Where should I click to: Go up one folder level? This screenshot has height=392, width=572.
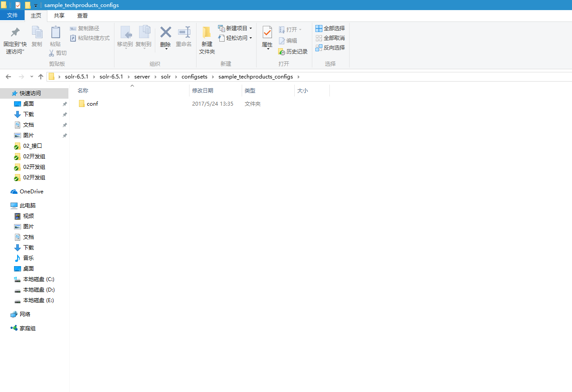tap(41, 77)
